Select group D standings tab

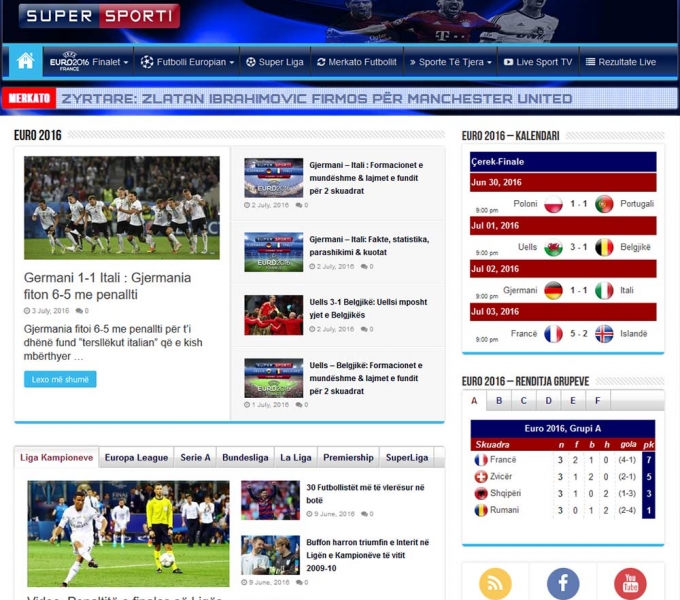click(548, 401)
